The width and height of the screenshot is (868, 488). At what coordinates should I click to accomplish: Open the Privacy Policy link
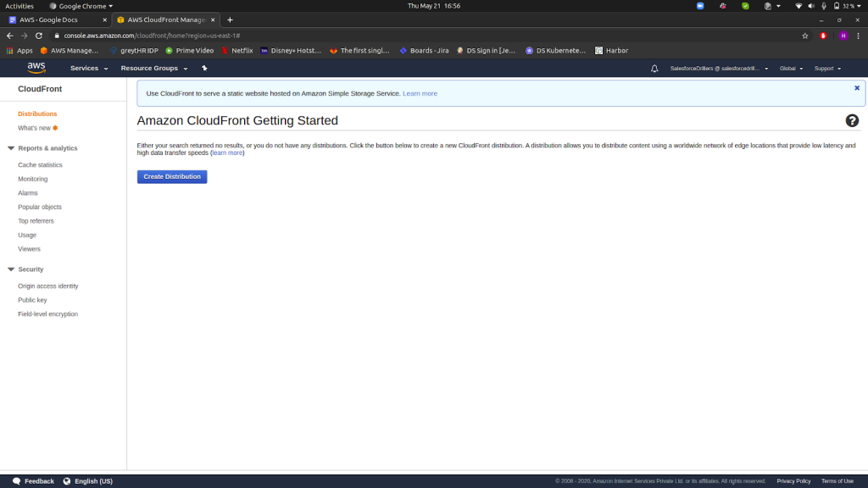pyautogui.click(x=793, y=481)
